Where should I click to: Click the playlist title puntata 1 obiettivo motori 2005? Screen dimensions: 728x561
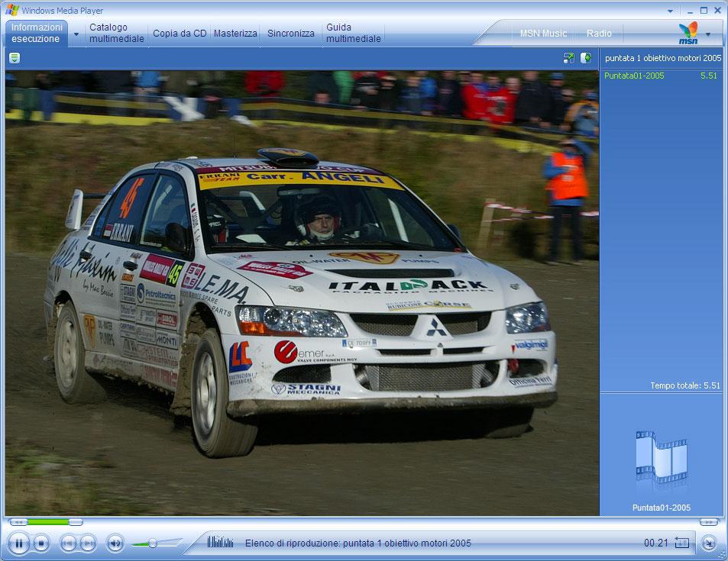click(x=663, y=58)
